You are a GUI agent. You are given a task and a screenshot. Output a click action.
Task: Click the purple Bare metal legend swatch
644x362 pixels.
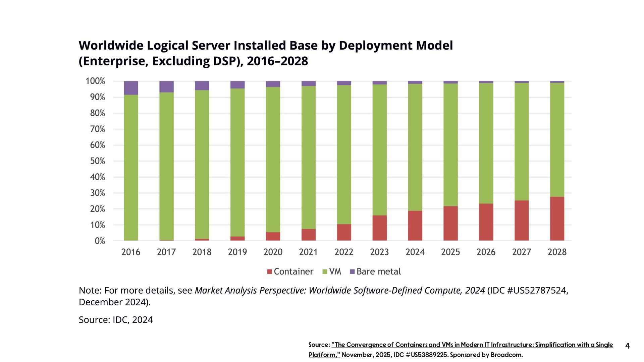[352, 272]
